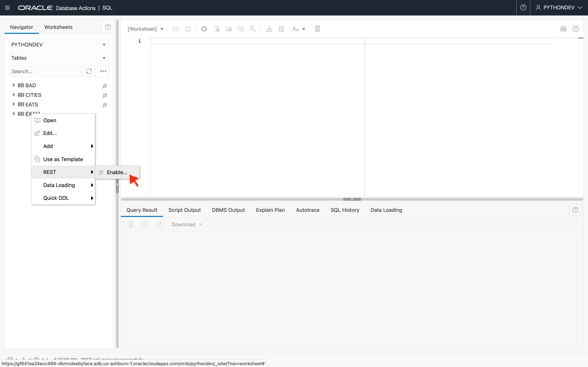The height and width of the screenshot is (367, 588).
Task: Format the SQL code with the indent icon
Action: [281, 29]
